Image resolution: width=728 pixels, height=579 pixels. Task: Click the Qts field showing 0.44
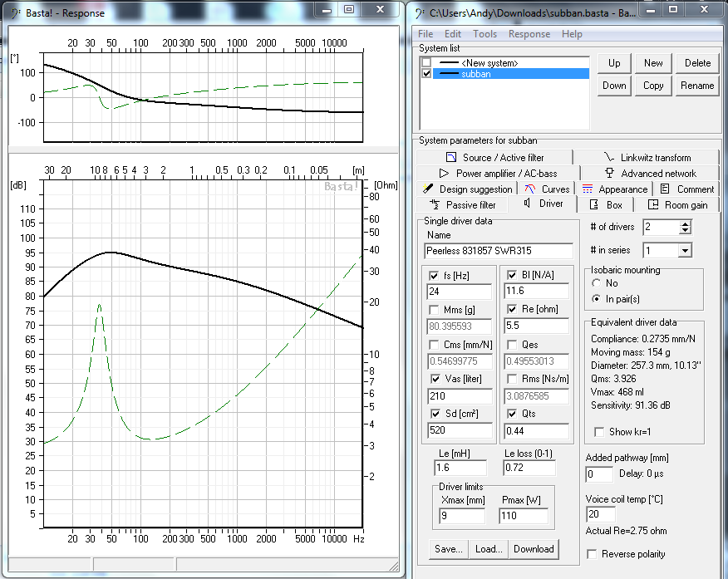point(537,431)
